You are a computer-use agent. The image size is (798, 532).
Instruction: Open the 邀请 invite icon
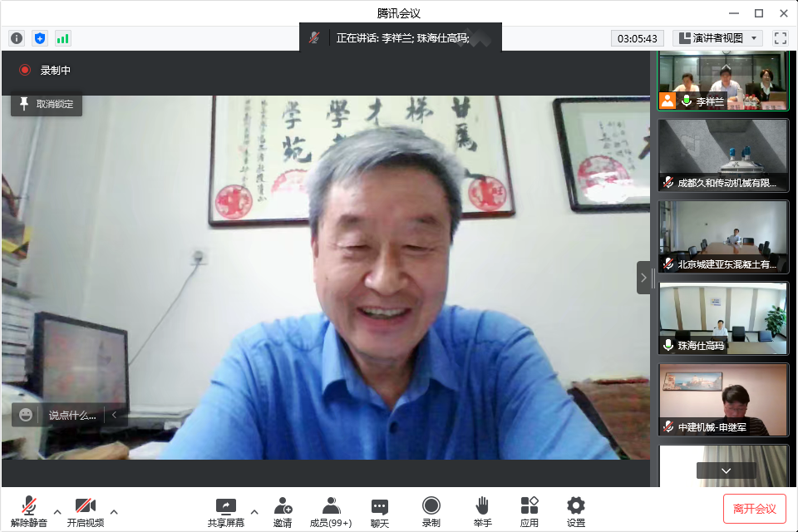283,511
